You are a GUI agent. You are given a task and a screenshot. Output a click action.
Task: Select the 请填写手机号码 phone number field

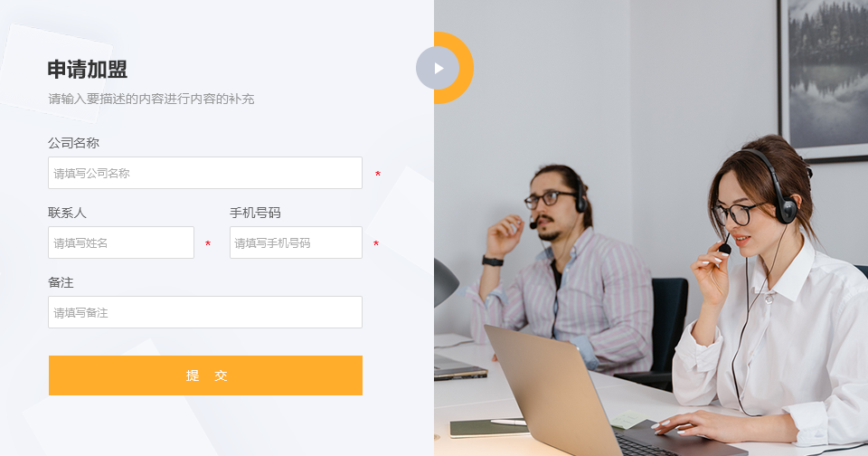coord(296,242)
